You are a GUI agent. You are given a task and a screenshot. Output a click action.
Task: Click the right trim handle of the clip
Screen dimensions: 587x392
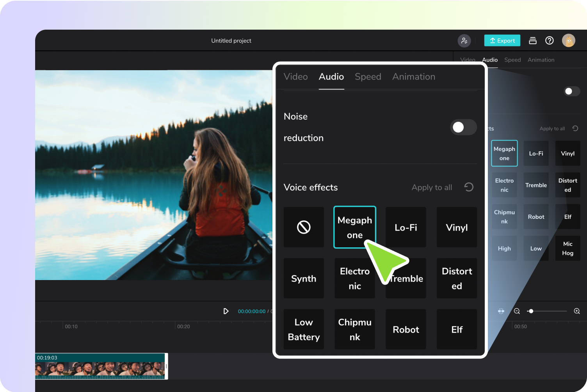click(x=166, y=366)
